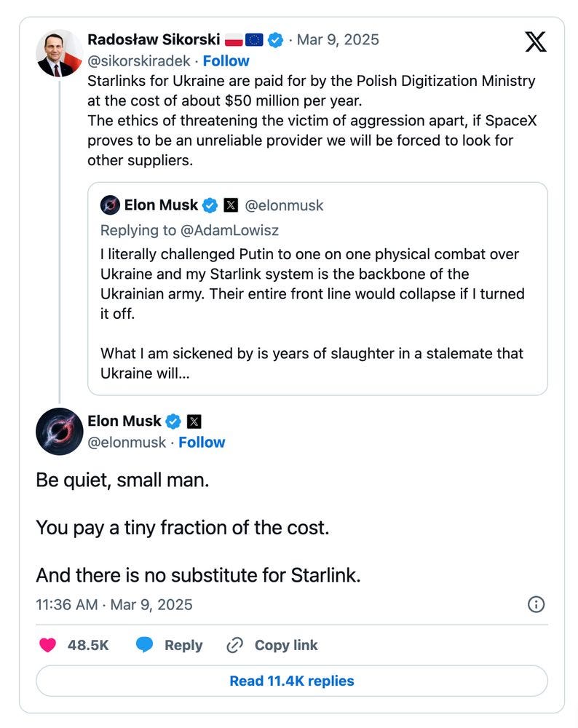Open Elon Musk's large profile avatar
The image size is (578, 728).
pos(59,432)
